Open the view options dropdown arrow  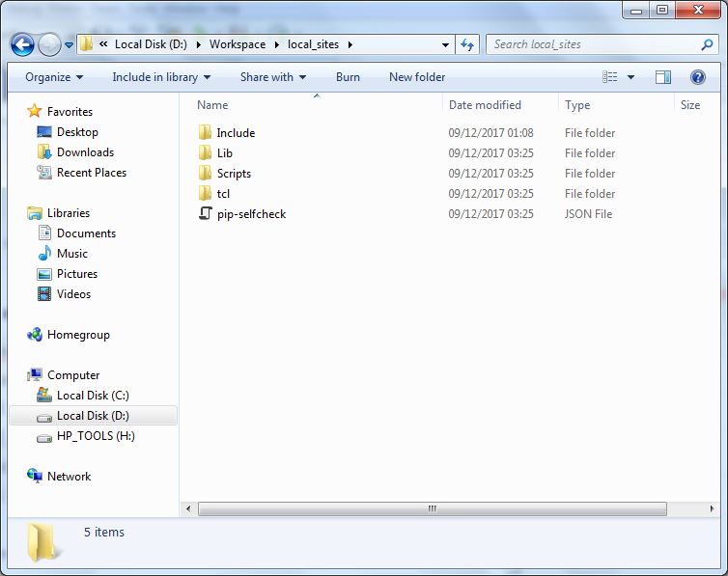tap(630, 77)
